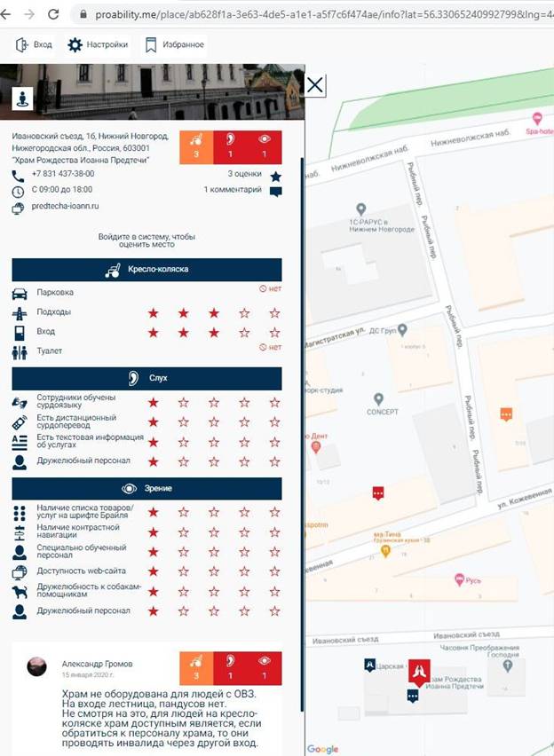Set fifth star for шрифте Брайля row
Image resolution: width=554 pixels, height=756 pixels.
[x=274, y=512]
